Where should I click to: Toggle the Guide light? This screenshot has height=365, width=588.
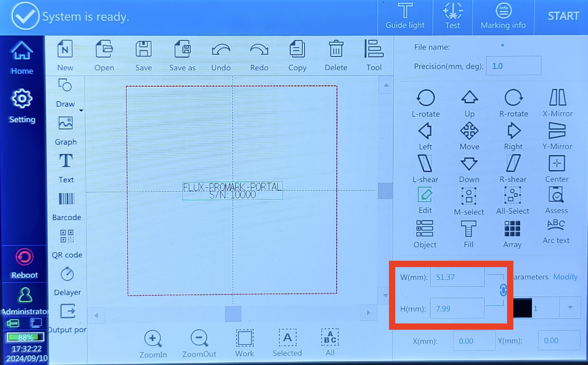pos(405,16)
